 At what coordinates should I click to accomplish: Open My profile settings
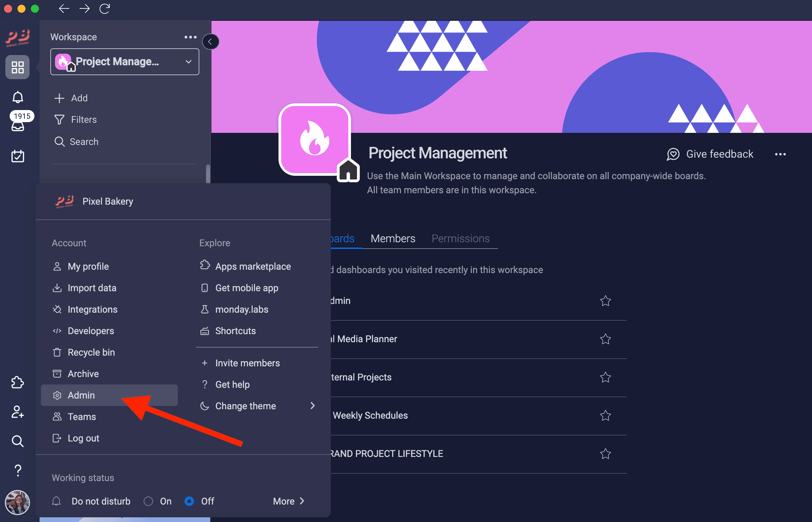pos(88,266)
